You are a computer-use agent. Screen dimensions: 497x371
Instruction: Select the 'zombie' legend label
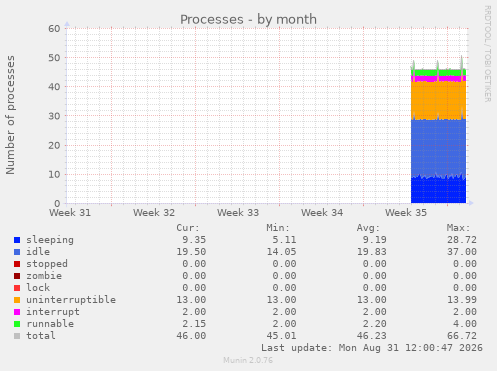click(44, 276)
